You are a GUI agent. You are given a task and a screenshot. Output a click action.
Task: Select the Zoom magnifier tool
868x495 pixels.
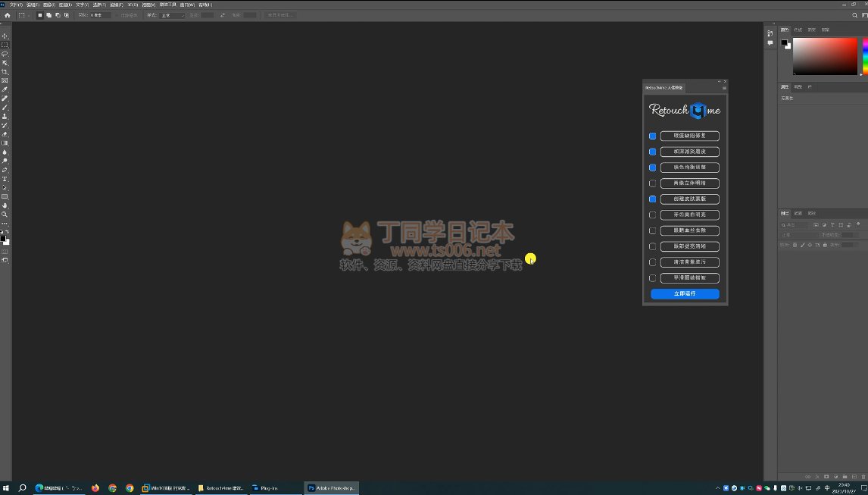(5, 215)
